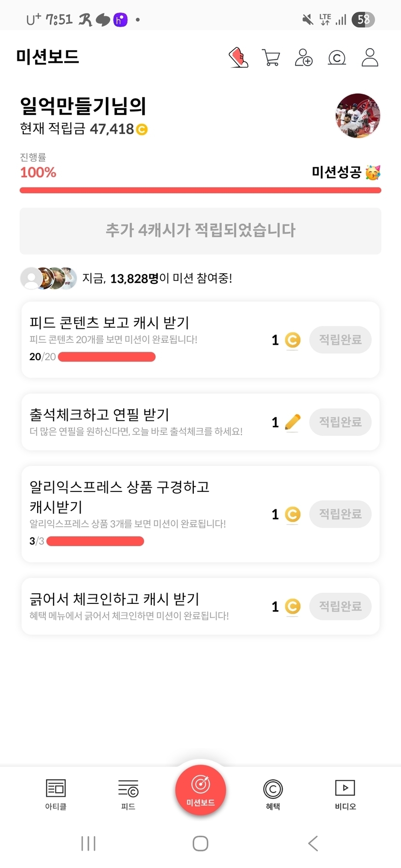The image size is (401, 868).
Task: Go to the 혜택 tab
Action: 273,794
